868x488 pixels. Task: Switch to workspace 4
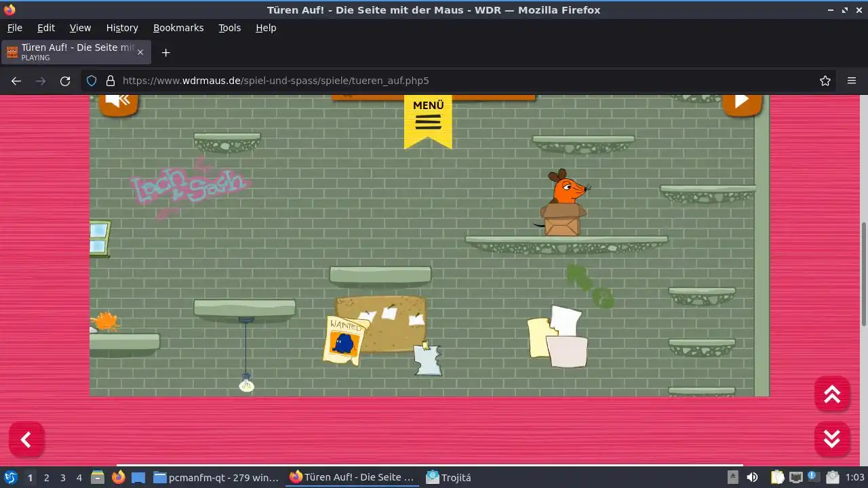[79, 477]
